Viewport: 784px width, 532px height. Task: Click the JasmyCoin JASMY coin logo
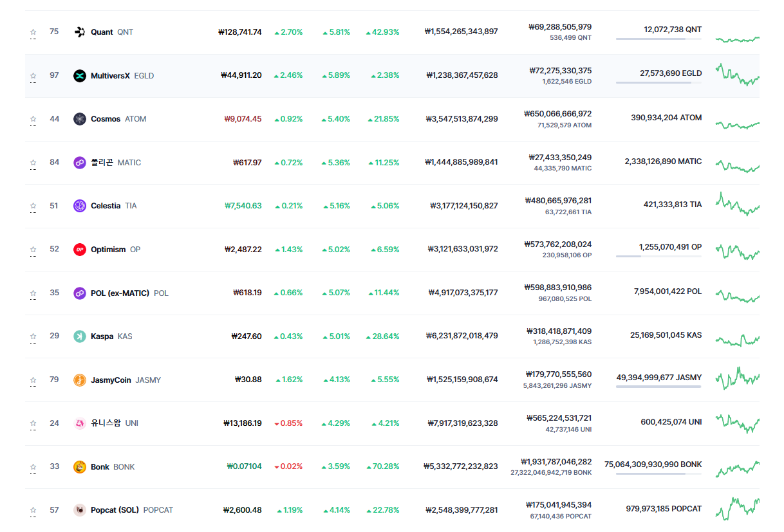tap(80, 380)
